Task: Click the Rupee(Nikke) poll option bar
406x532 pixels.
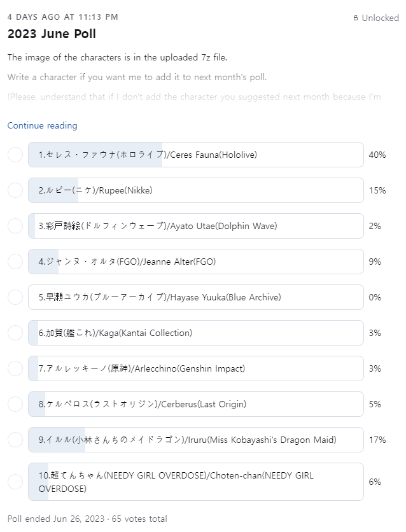Action: pos(195,190)
